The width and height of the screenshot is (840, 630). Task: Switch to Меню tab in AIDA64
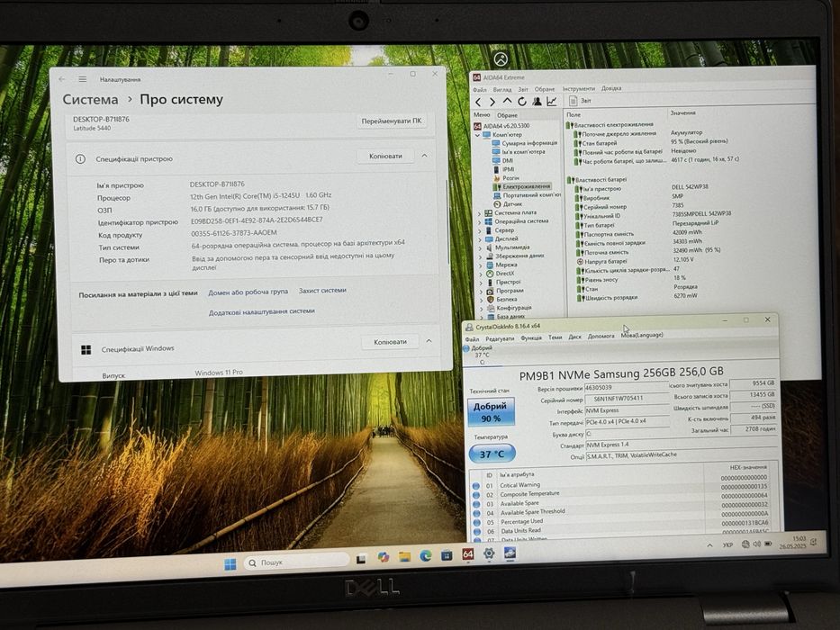click(482, 114)
